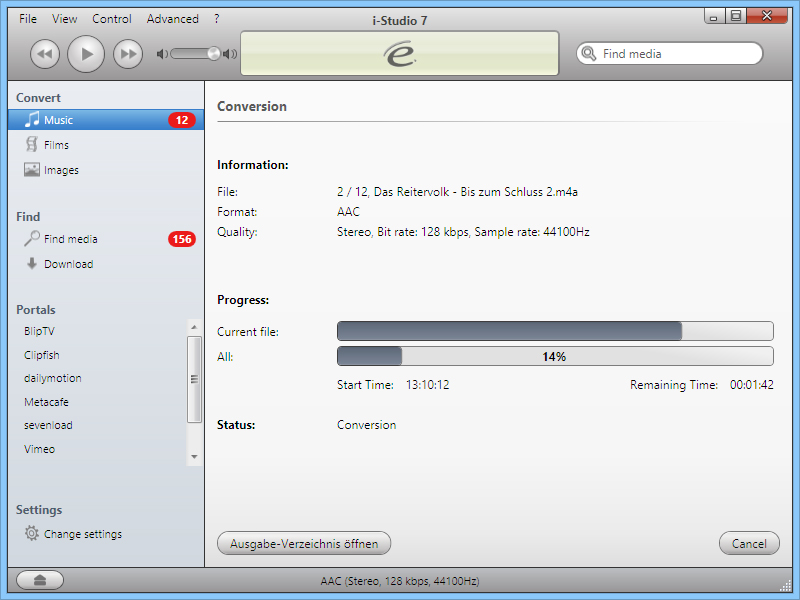Adjust the volume slider knob
Screen dimensions: 800x600
coord(213,54)
